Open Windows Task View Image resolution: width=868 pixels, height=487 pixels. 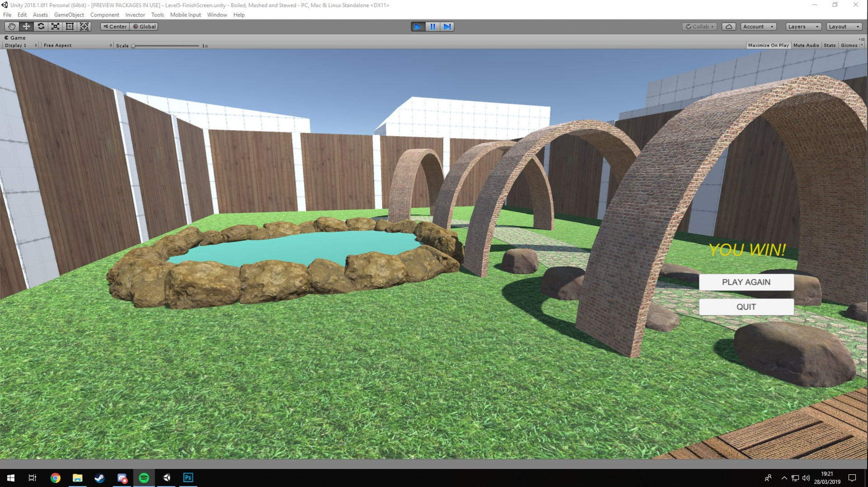click(x=33, y=478)
